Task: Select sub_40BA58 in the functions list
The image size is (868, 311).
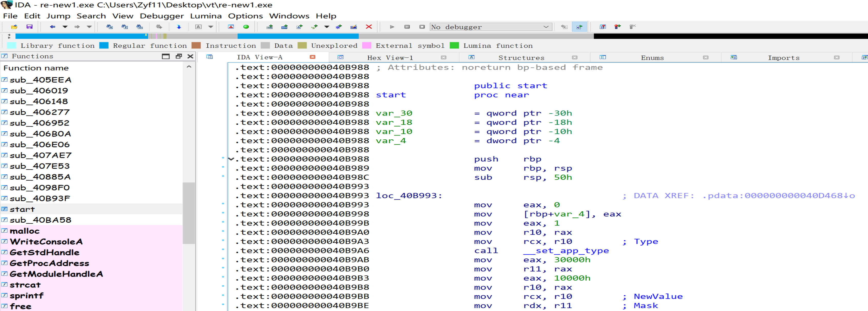Action: pyautogui.click(x=41, y=220)
